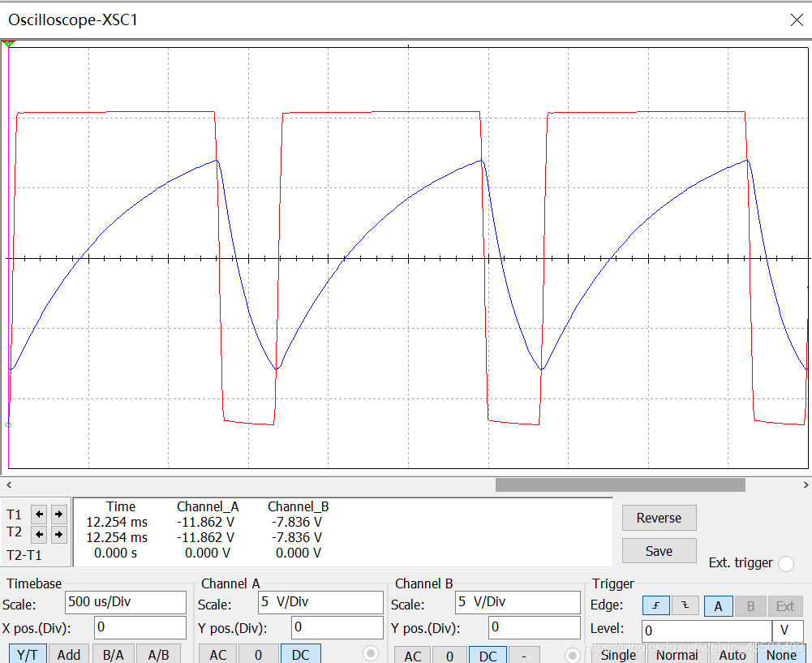812x663 pixels.
Task: Click Channel A terminal radio button
Action: click(371, 653)
